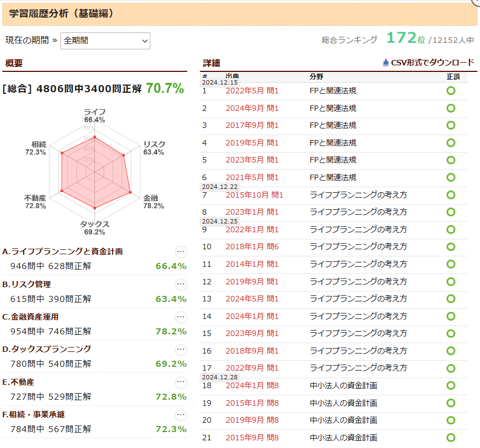
Task: Expand the options menu for 相続・事業承継
Action: click(x=180, y=414)
